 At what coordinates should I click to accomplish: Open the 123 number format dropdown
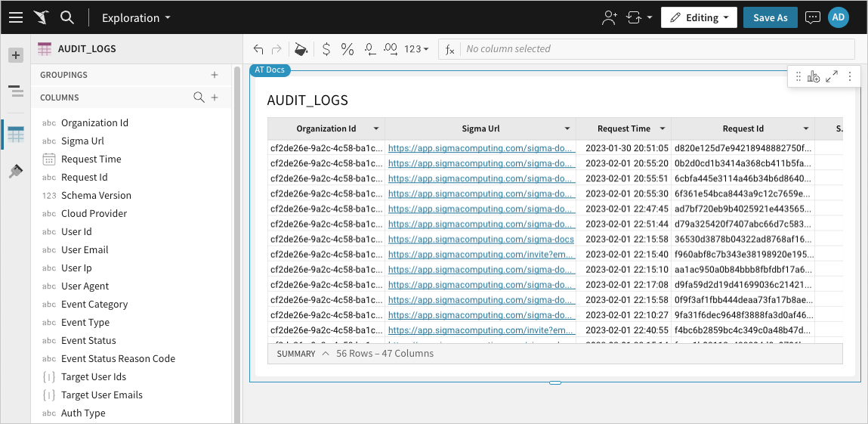coord(416,49)
